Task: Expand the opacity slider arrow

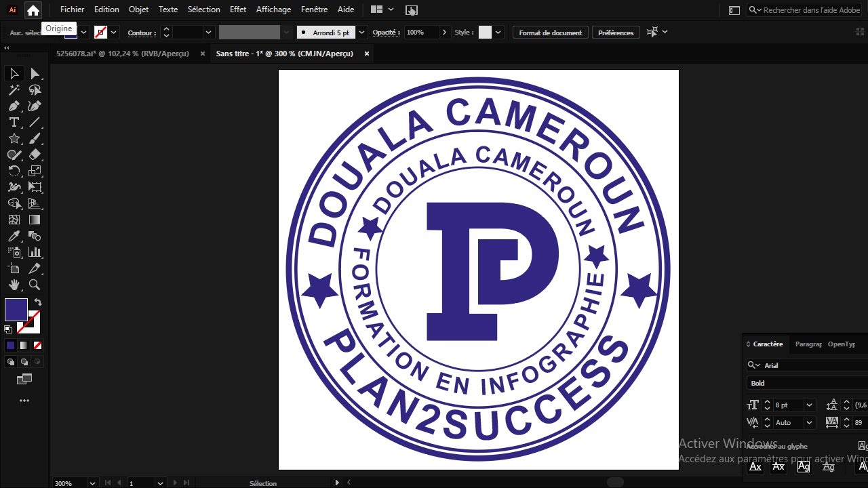Action: [x=444, y=33]
